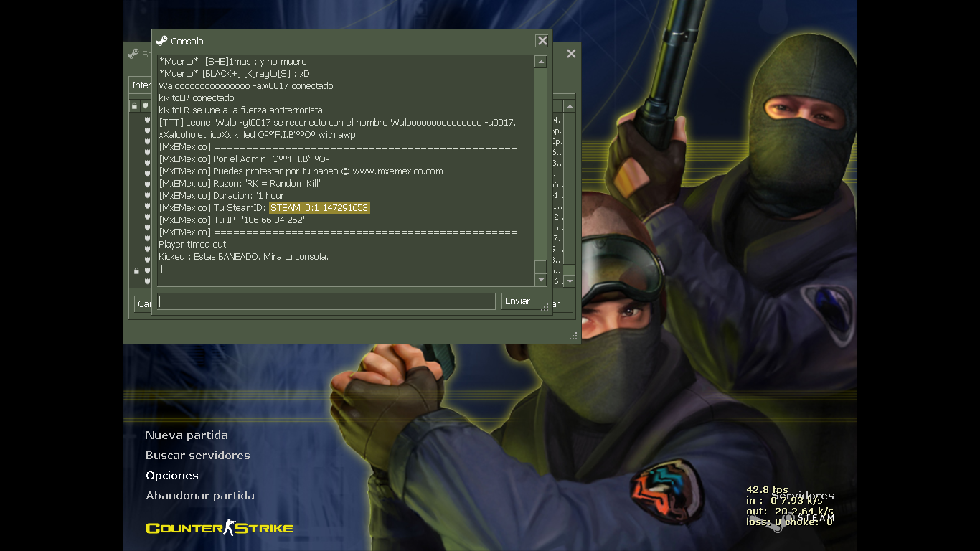Click the console scrollbar down arrow
This screenshot has width=980, height=551.
(541, 281)
